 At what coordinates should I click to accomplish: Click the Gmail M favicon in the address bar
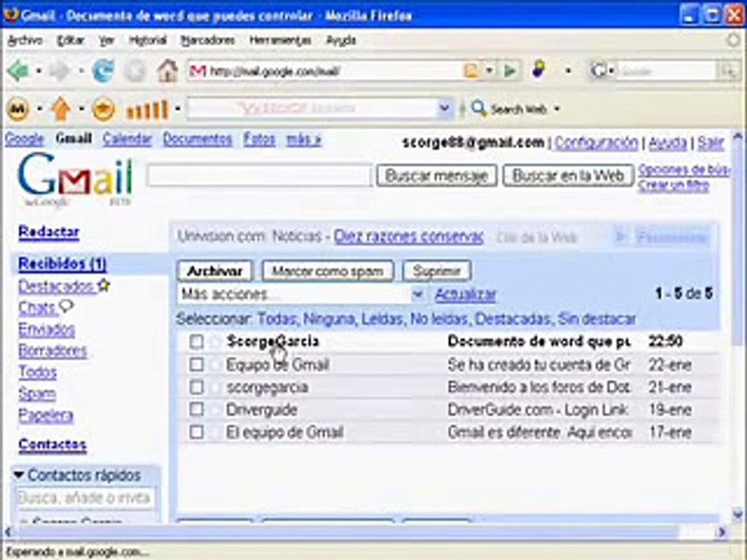coord(197,71)
